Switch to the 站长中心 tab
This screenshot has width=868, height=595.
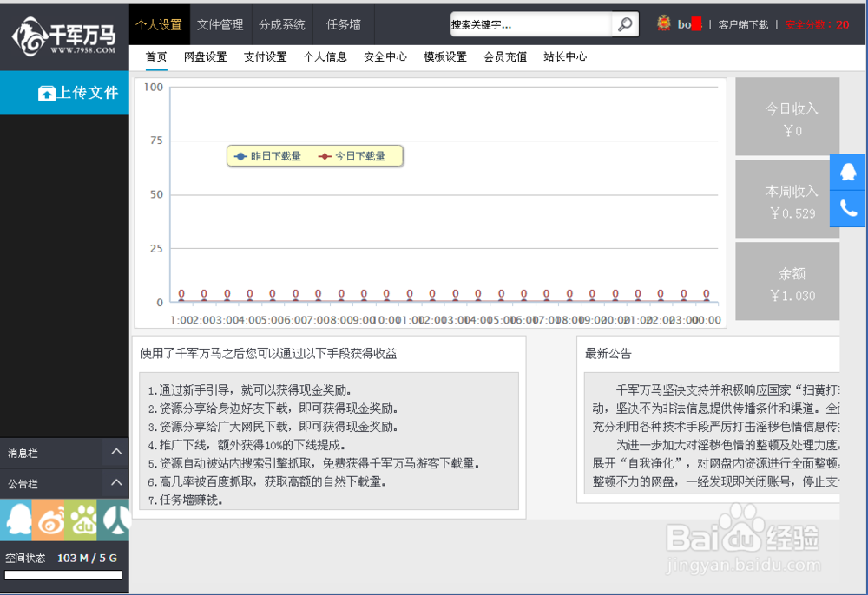pos(565,57)
